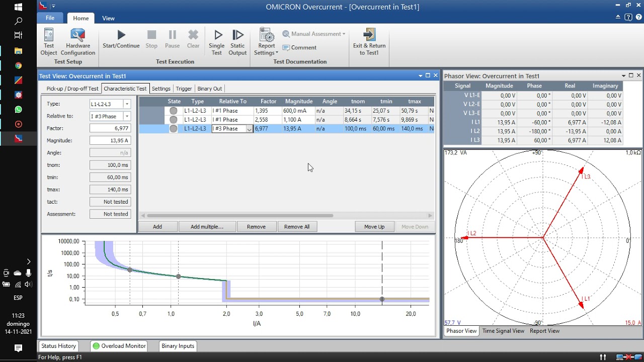Open WhatsApp from the taskbar
This screenshot has height=362, width=644.
pyautogui.click(x=18, y=109)
